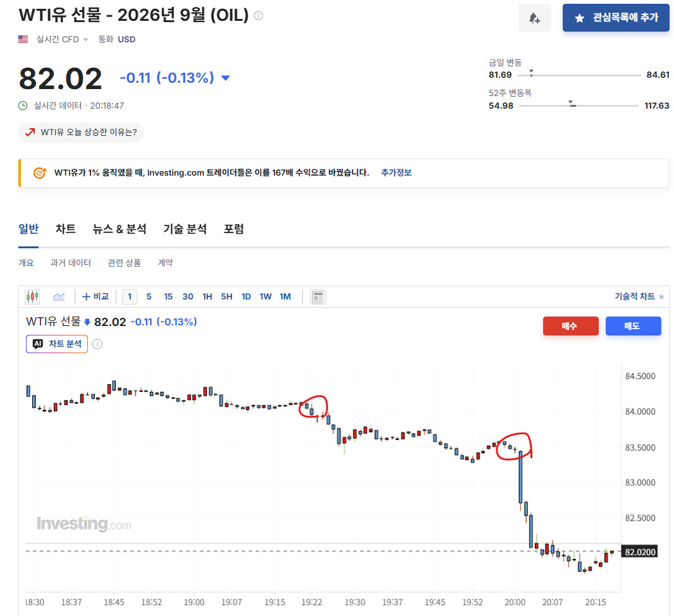Select the 15 minute interval

[168, 297]
